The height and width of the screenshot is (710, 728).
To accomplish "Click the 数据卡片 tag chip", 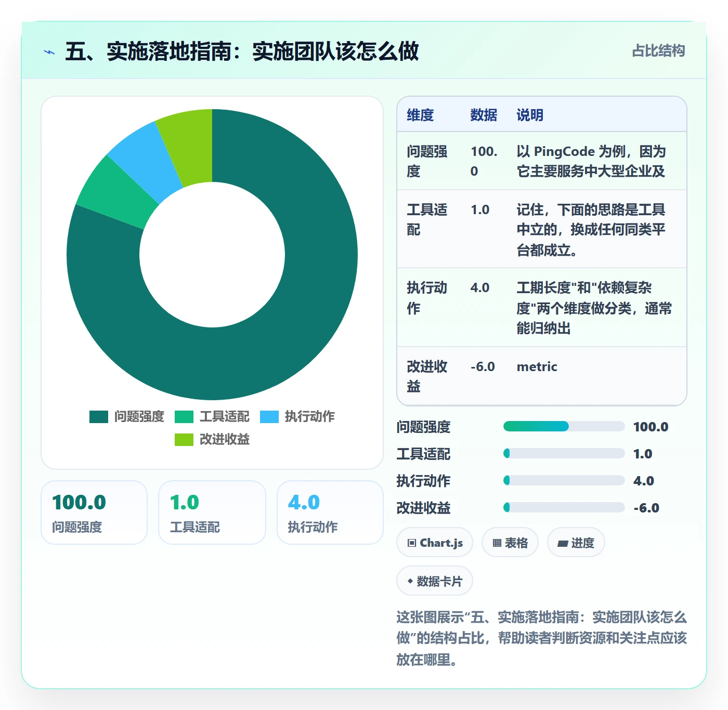I will tap(435, 581).
